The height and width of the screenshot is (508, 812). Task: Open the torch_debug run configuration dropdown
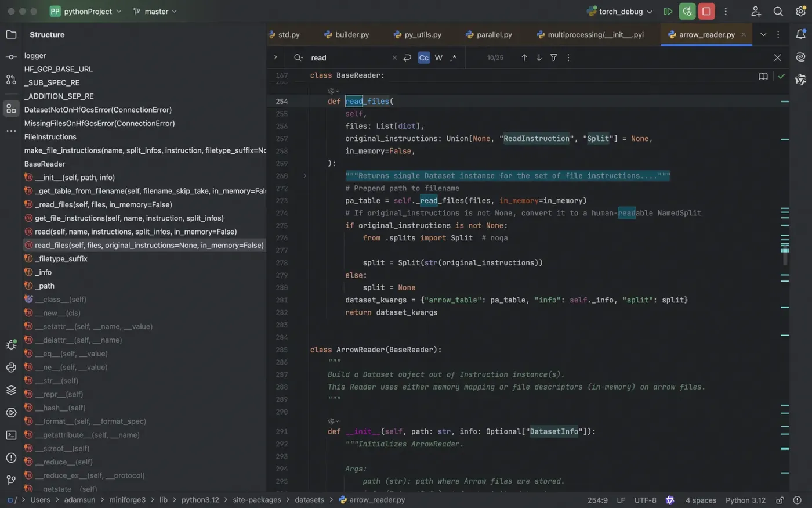click(x=620, y=11)
